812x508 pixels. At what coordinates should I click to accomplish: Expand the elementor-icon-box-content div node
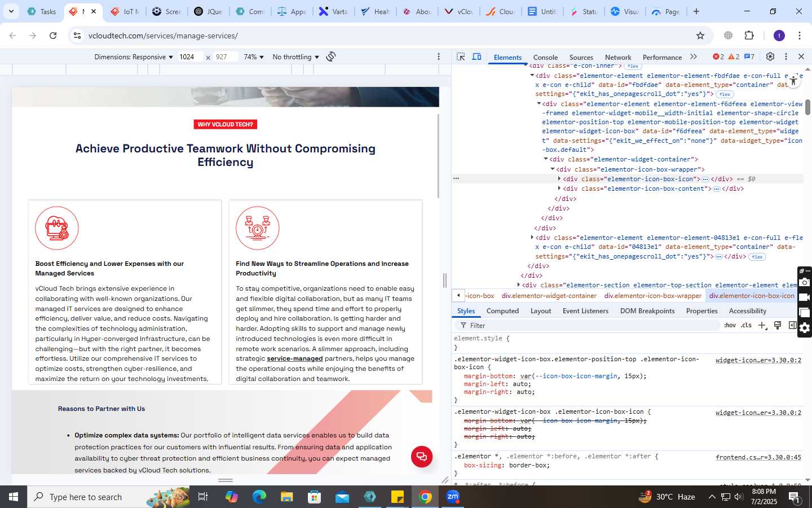(x=559, y=189)
